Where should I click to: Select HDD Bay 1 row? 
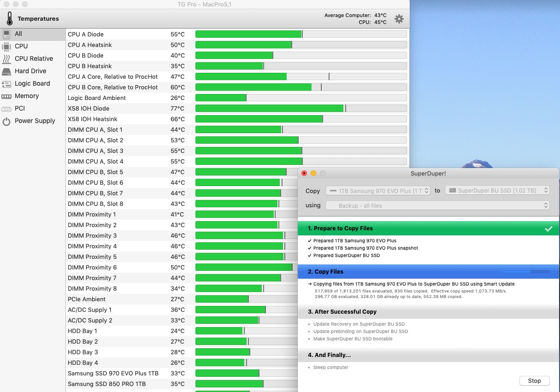tap(182, 331)
